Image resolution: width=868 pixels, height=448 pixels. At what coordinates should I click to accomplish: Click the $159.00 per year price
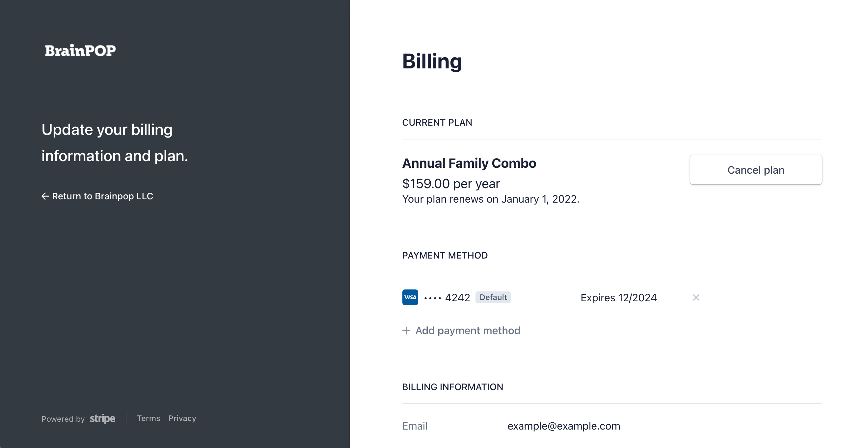451,184
